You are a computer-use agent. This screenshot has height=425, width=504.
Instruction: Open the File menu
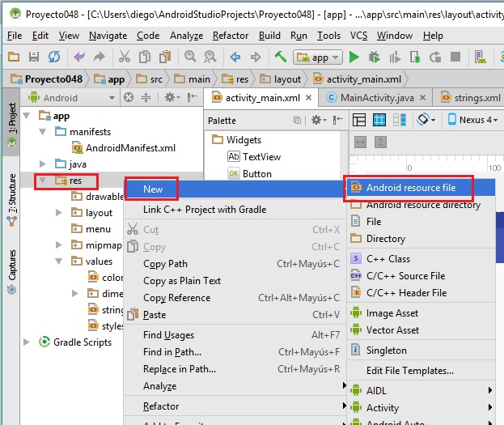click(15, 36)
